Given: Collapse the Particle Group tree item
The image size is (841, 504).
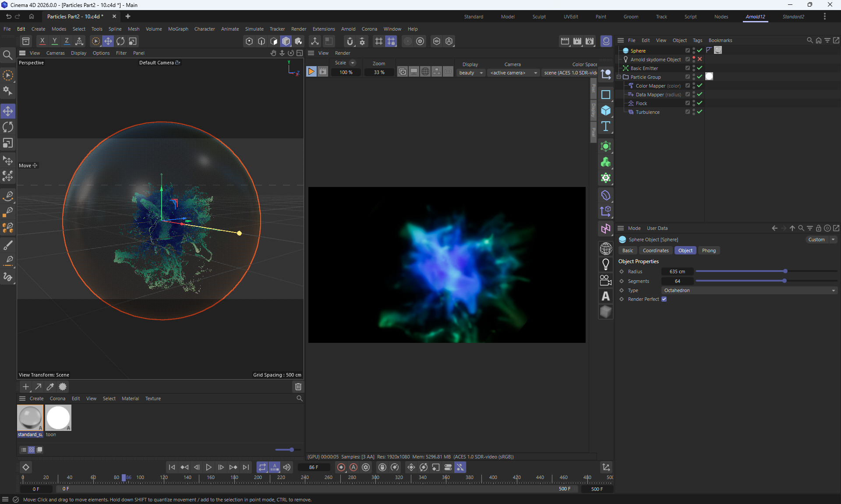Looking at the screenshot, I should coord(619,77).
